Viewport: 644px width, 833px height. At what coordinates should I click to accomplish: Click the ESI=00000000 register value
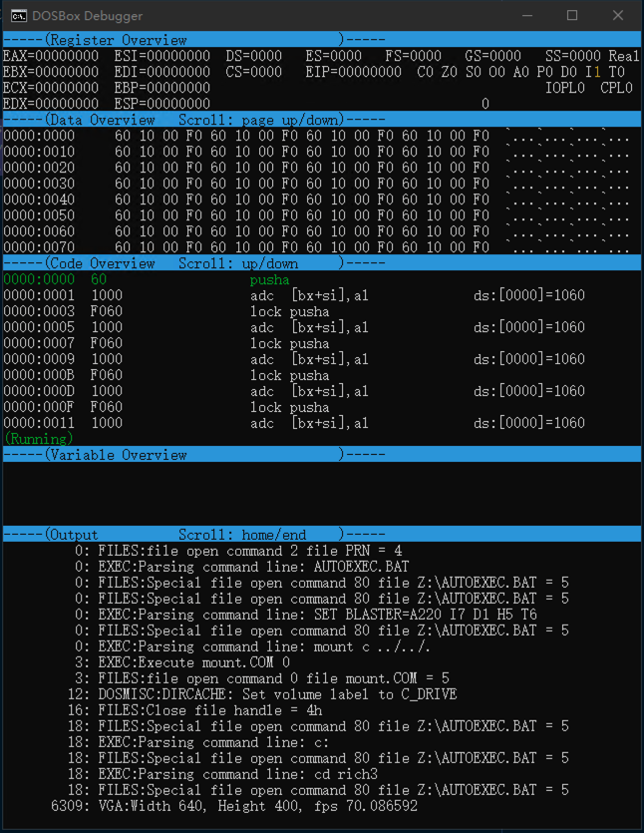click(162, 56)
